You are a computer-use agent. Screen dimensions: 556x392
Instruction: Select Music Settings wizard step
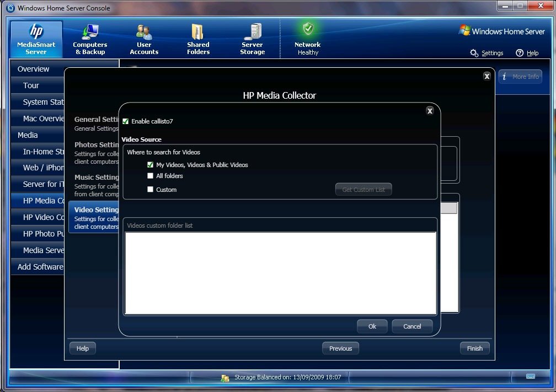point(95,185)
